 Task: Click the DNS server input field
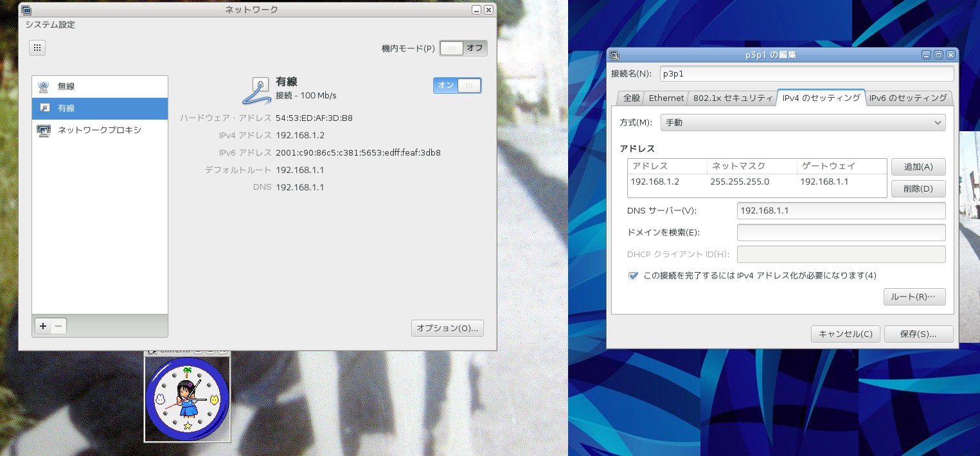(x=841, y=211)
